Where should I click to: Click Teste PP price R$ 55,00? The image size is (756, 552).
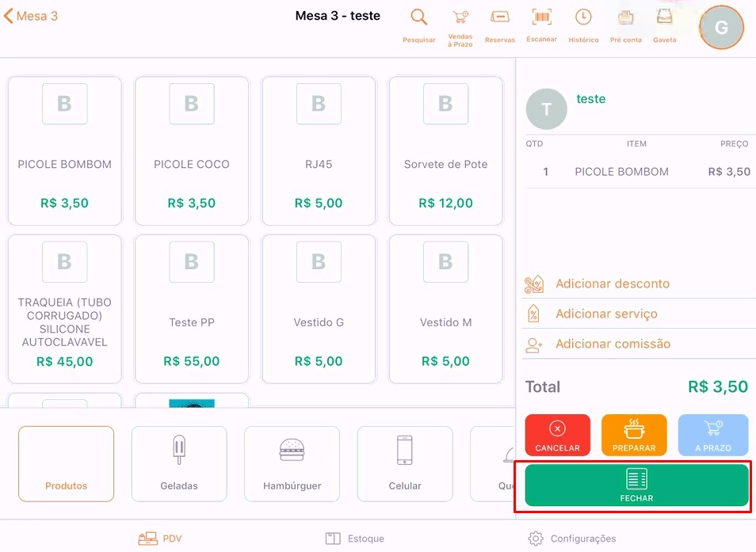192,361
